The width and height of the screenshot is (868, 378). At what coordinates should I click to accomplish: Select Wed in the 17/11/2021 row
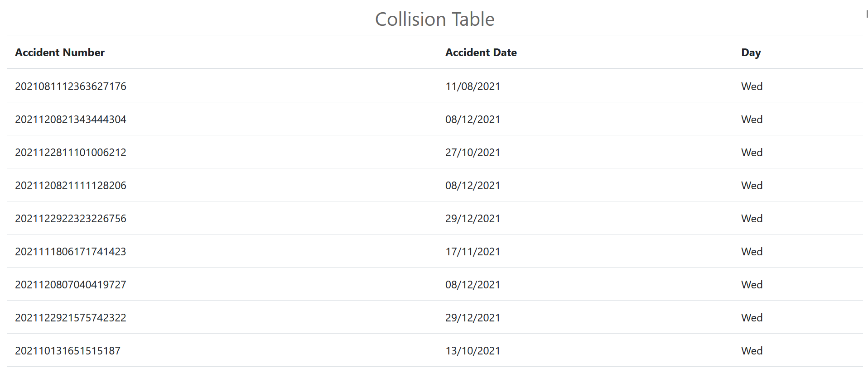(x=752, y=252)
